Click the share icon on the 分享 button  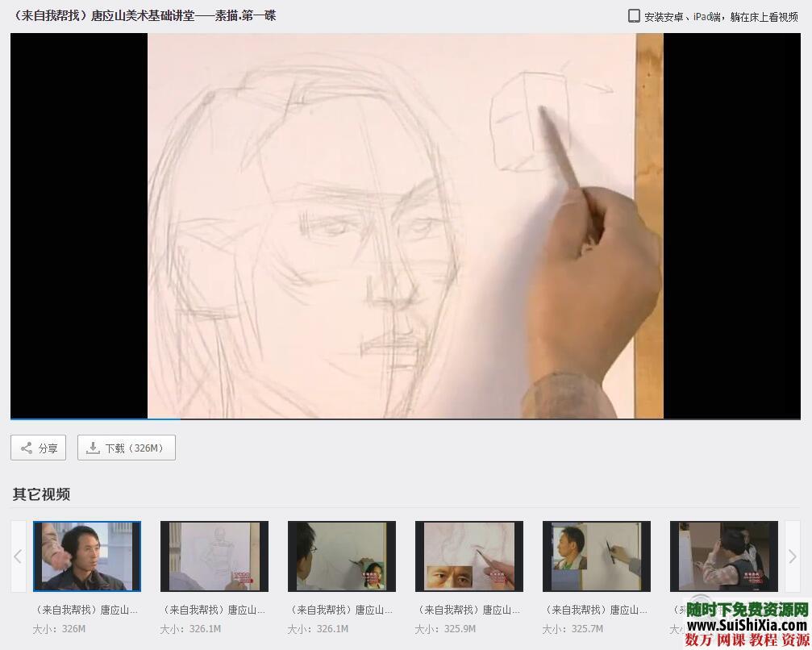pos(27,448)
